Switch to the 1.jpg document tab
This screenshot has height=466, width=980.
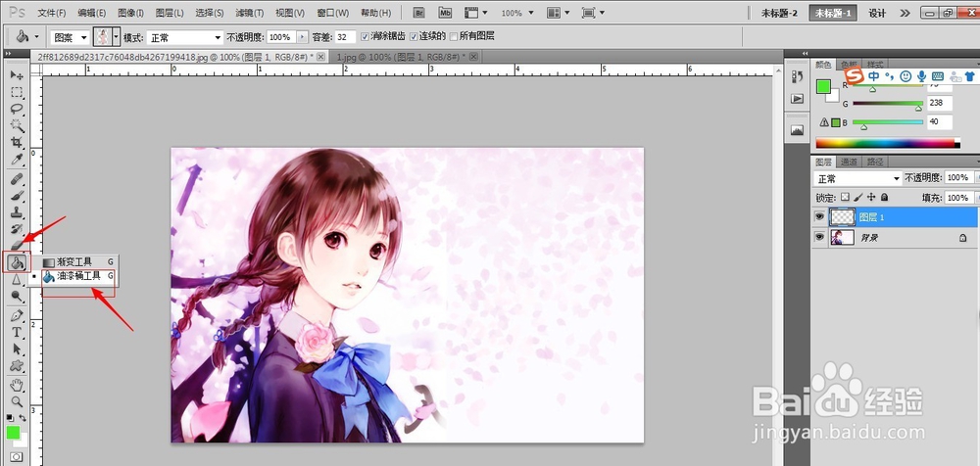pos(405,57)
